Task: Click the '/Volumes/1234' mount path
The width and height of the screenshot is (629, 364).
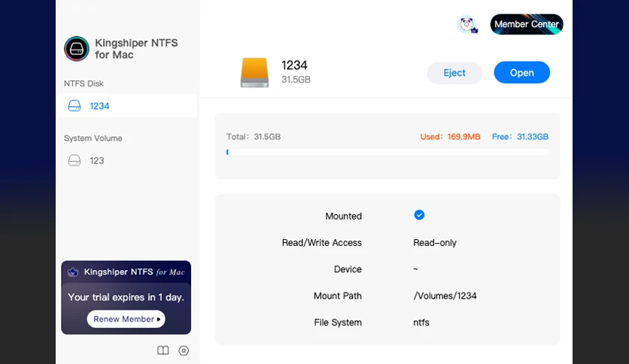Action: 445,296
